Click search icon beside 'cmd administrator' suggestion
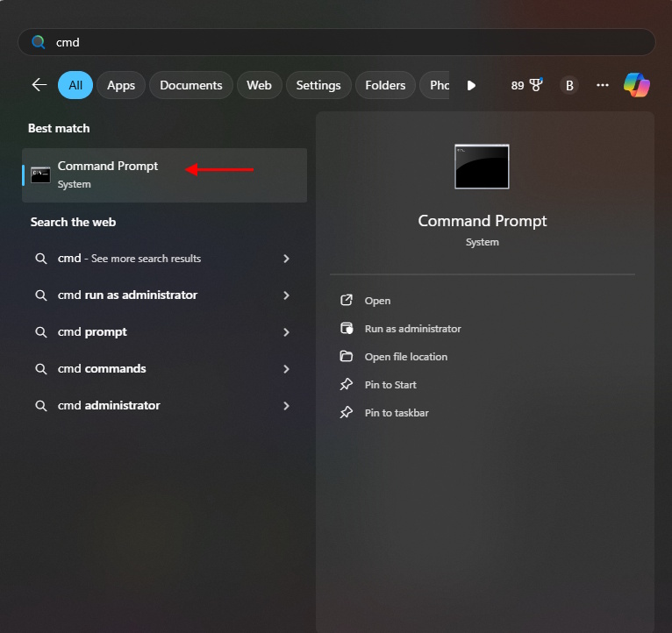Image resolution: width=672 pixels, height=633 pixels. coord(41,406)
